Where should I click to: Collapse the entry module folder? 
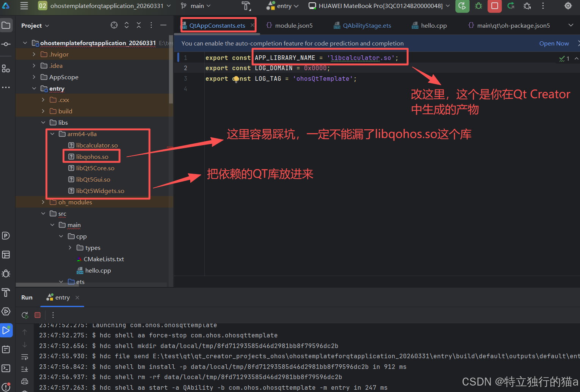pyautogui.click(x=34, y=88)
